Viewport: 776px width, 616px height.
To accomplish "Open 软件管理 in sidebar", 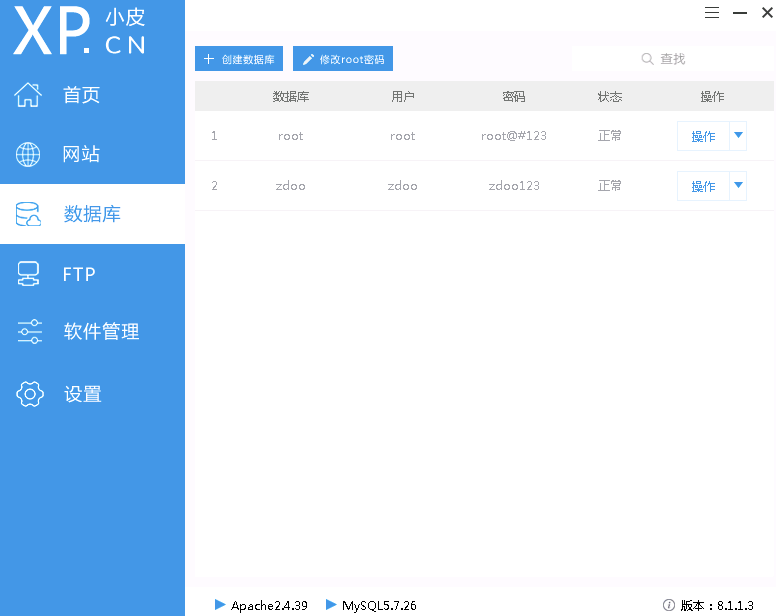I will point(93,332).
